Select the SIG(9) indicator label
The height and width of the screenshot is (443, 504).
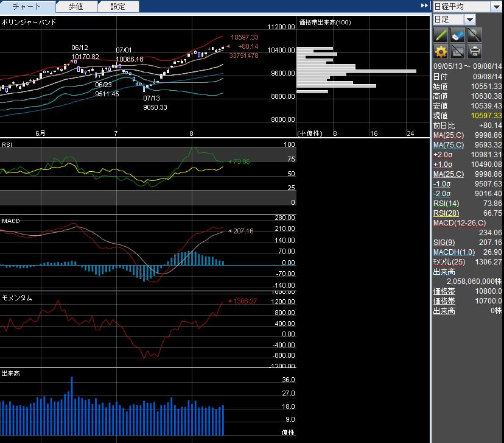(x=444, y=243)
